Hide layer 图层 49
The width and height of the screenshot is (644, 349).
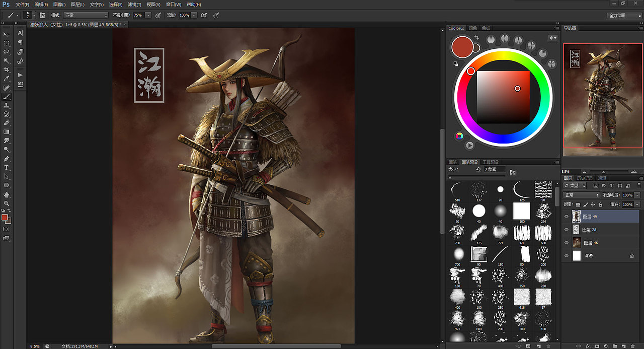click(x=567, y=217)
